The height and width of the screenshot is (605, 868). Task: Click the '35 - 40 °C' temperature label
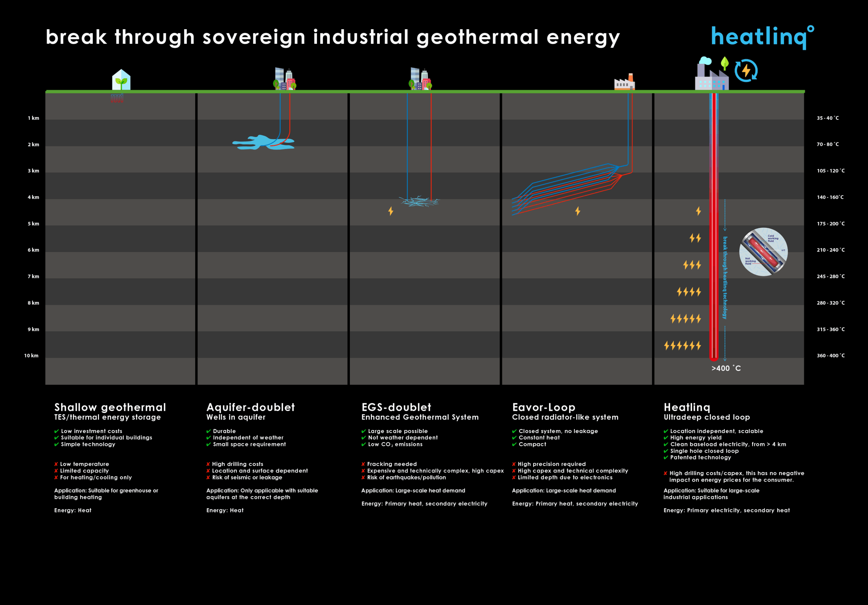coord(828,118)
